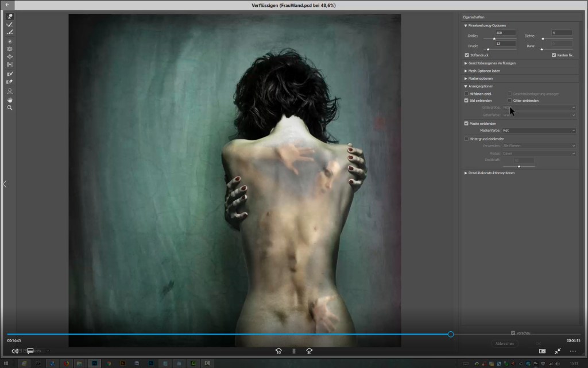Click the video progress bar handle

pyautogui.click(x=451, y=334)
